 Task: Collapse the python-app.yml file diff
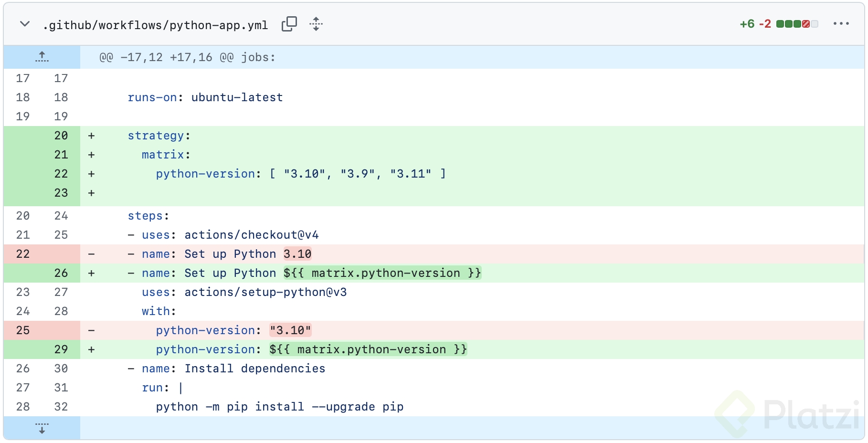(x=25, y=24)
